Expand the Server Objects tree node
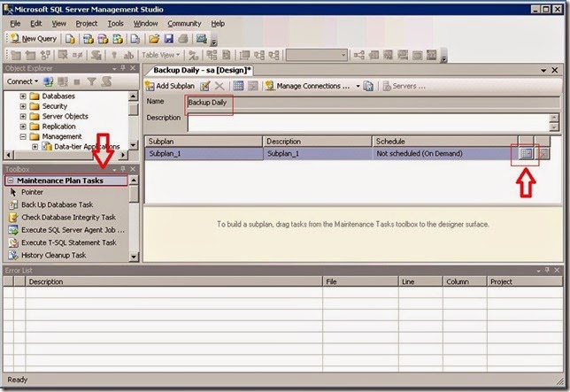The height and width of the screenshot is (392, 570). pos(23,117)
